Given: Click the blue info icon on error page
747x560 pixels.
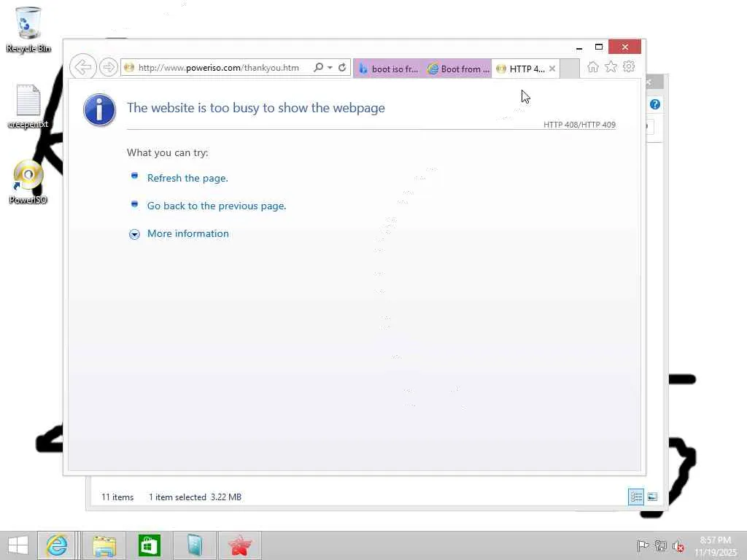Looking at the screenshot, I should coord(99,110).
